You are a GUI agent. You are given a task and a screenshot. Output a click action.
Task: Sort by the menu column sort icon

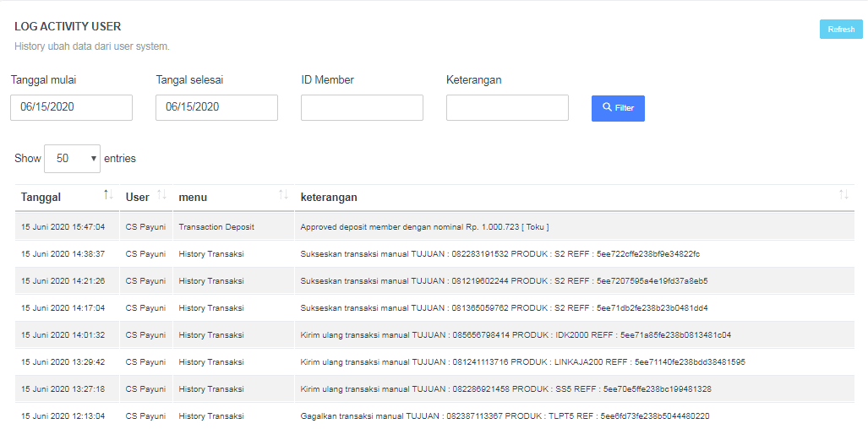click(x=283, y=194)
